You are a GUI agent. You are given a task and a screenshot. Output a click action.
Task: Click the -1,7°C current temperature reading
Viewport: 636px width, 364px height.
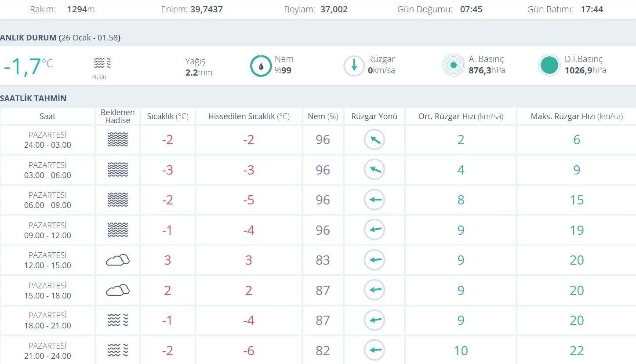click(28, 66)
